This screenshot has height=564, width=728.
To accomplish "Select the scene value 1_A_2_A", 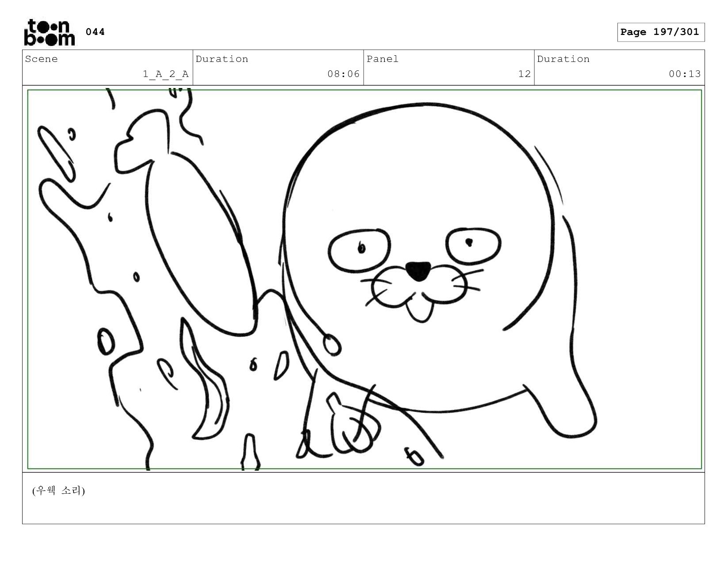I will click(x=166, y=74).
